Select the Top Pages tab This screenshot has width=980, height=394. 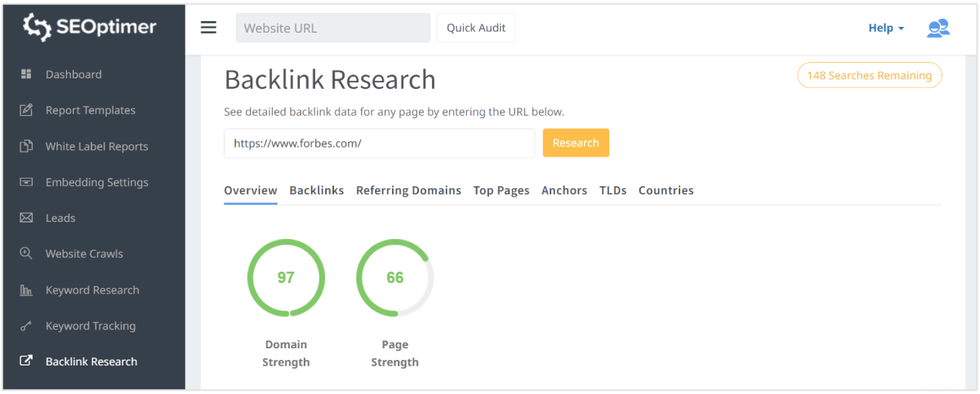point(501,190)
